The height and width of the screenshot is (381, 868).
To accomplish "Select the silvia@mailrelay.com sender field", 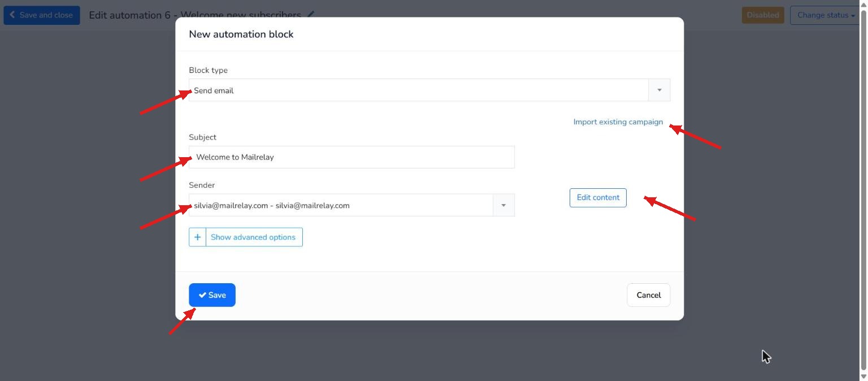I will [x=351, y=205].
